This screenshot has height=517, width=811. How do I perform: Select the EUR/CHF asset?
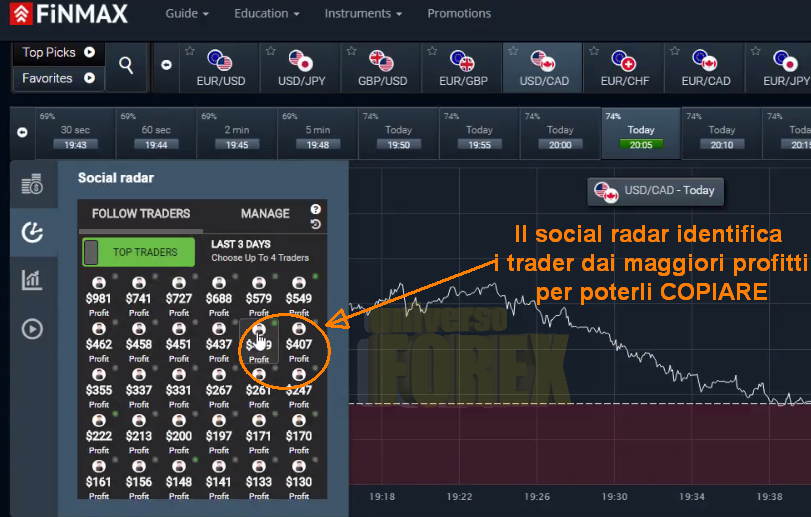(625, 68)
